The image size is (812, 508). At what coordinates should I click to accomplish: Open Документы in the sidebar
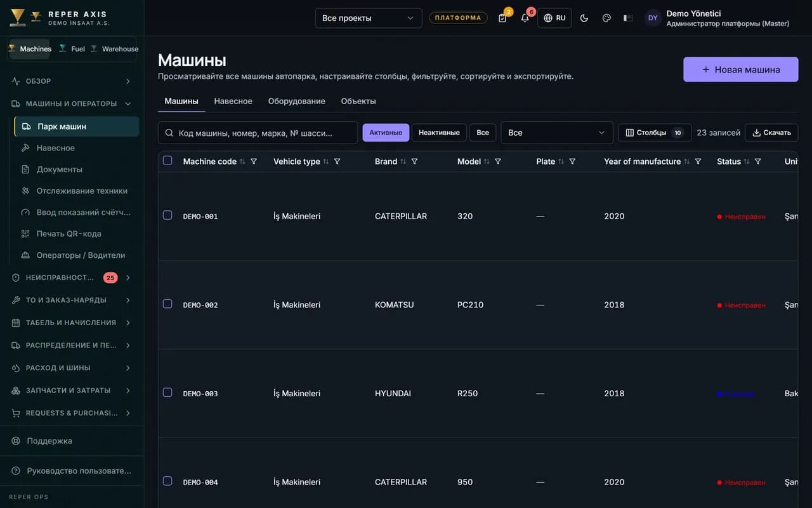click(x=77, y=170)
